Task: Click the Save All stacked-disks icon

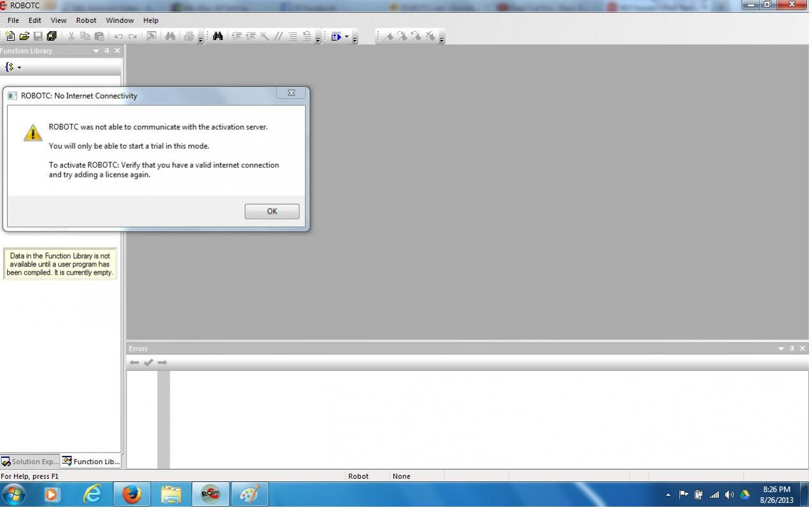Action: point(51,36)
